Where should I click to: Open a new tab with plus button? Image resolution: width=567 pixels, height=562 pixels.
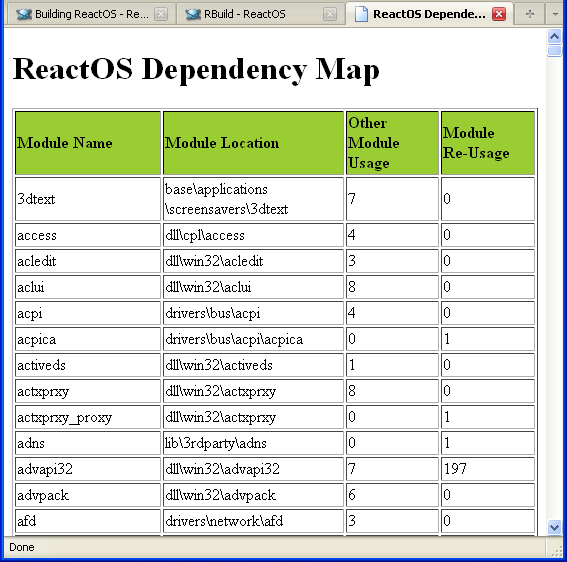530,14
